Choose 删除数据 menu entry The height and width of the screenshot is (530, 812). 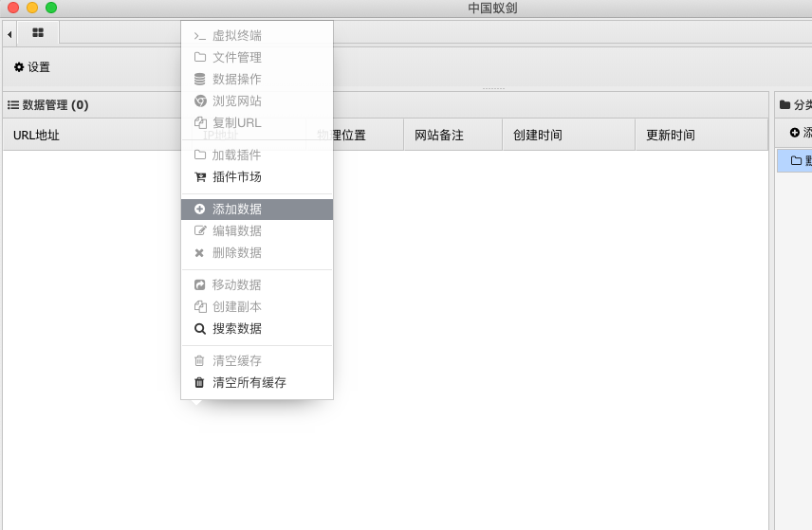coord(257,252)
